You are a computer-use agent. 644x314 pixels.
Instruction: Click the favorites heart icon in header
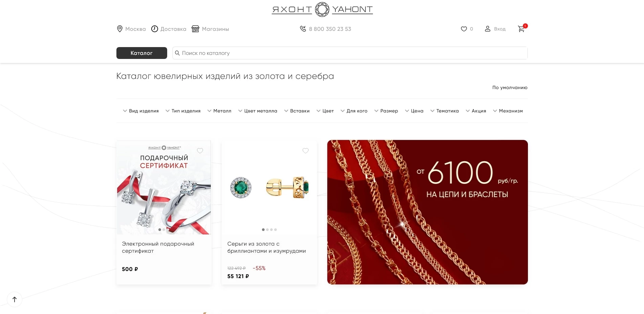(x=464, y=29)
